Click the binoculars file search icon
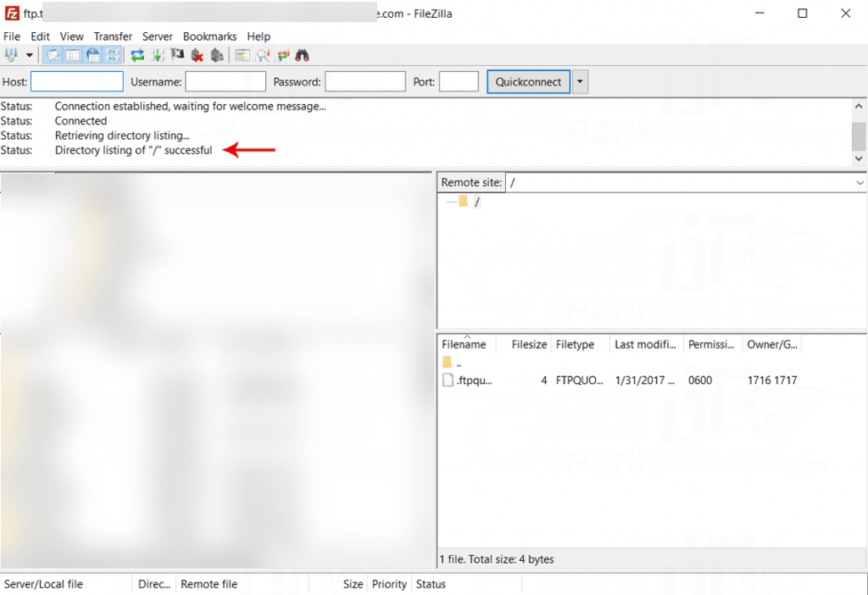 click(x=303, y=55)
